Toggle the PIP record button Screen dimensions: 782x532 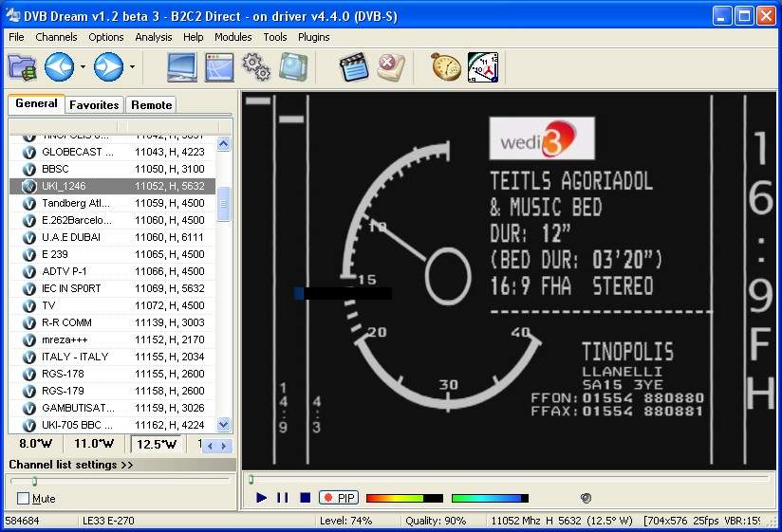pyautogui.click(x=338, y=498)
